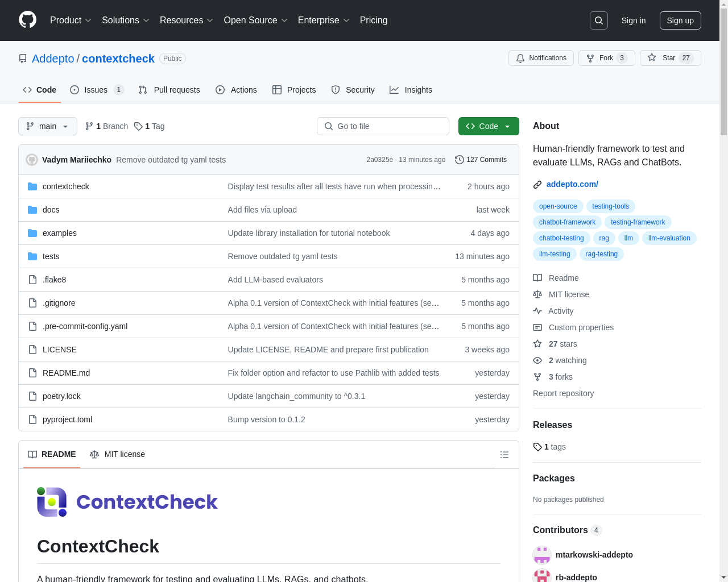Screen dimensions: 728x582
Task: Open .pre-commit-config.yaml file
Action: pyautogui.click(x=85, y=326)
